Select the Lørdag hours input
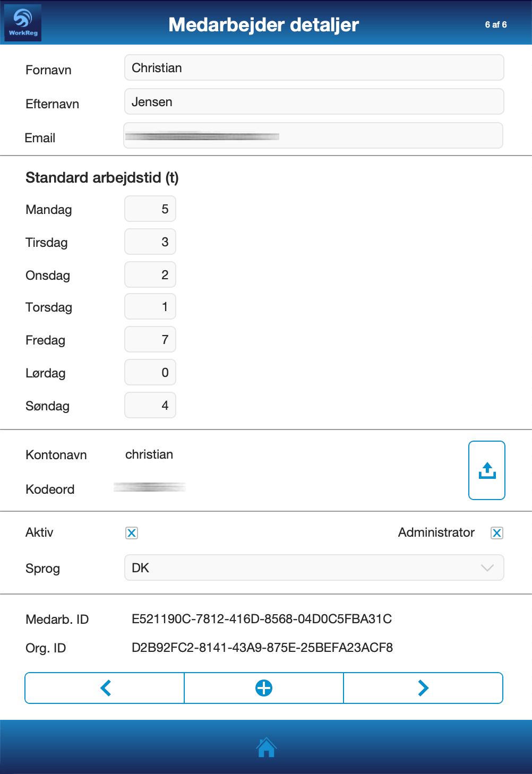532x774 pixels. point(150,373)
